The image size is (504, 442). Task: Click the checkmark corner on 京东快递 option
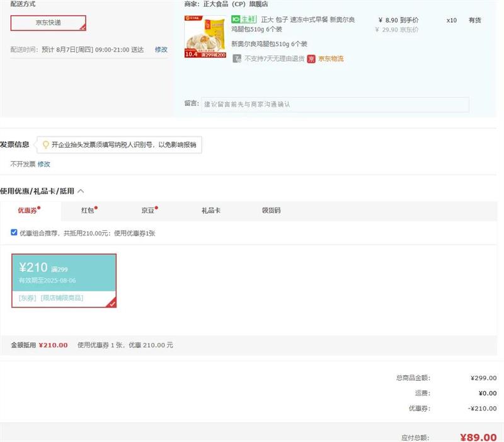tap(82, 27)
